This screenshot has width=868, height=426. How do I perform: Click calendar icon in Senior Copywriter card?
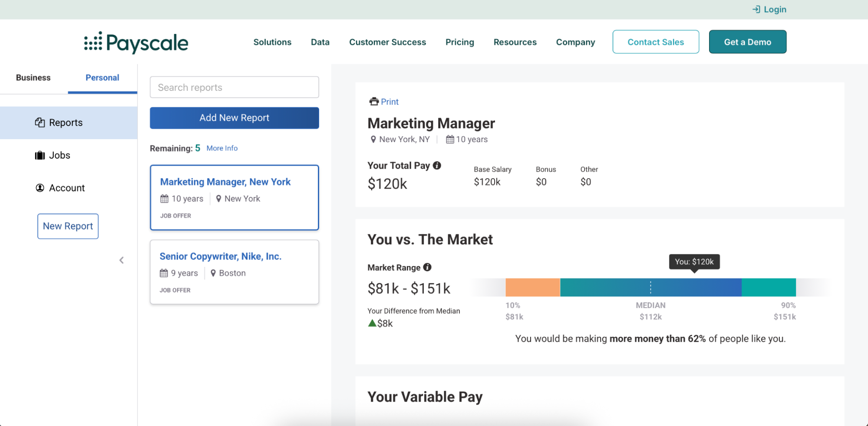[x=164, y=273]
